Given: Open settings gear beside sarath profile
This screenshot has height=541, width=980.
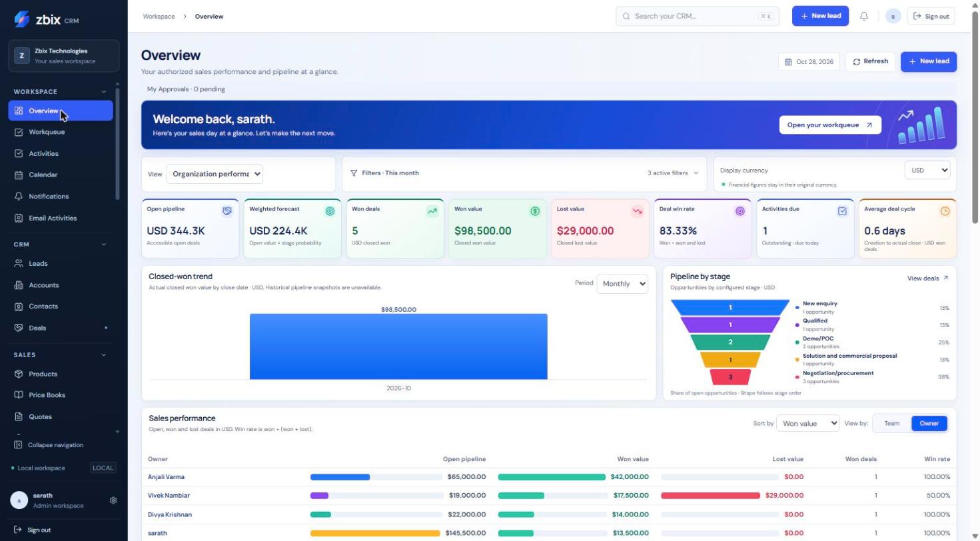Looking at the screenshot, I should [x=113, y=500].
